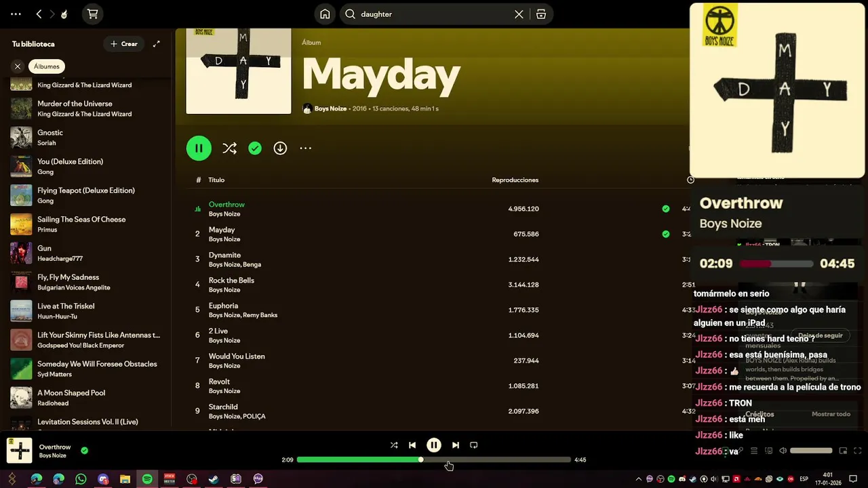
Task: Toggle saved checkmark in now-playing bar
Action: click(84, 450)
